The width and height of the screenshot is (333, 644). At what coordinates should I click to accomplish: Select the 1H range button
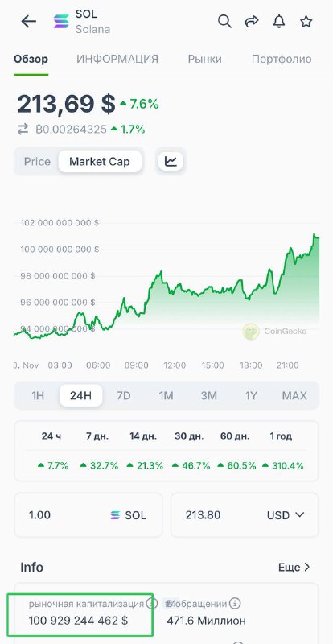[38, 395]
